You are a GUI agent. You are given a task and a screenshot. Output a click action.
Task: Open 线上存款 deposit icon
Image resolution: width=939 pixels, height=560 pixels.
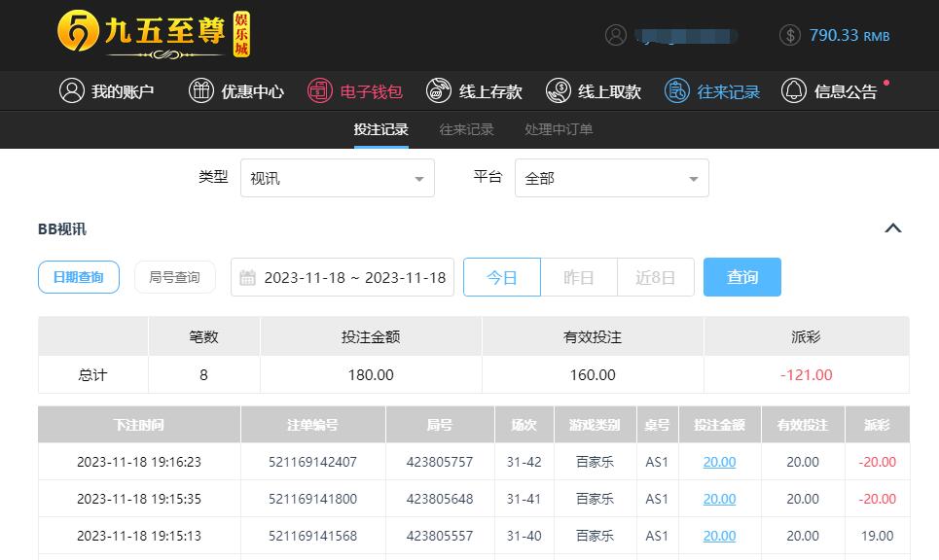[439, 91]
